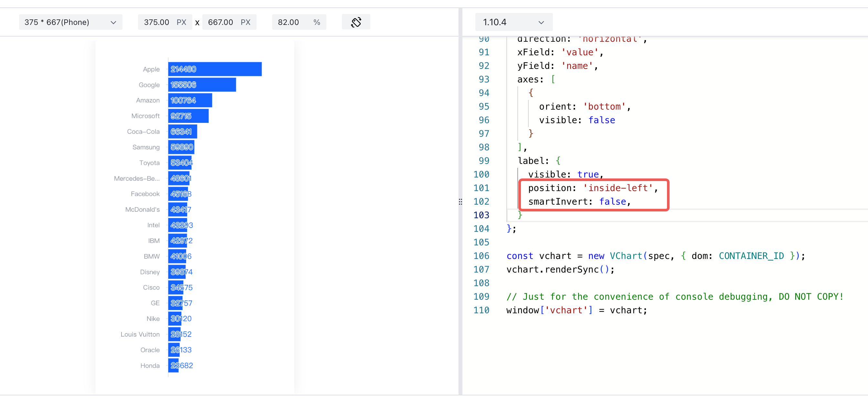Click the orient: 'bottom' code line
The height and width of the screenshot is (408, 868).
click(x=585, y=107)
